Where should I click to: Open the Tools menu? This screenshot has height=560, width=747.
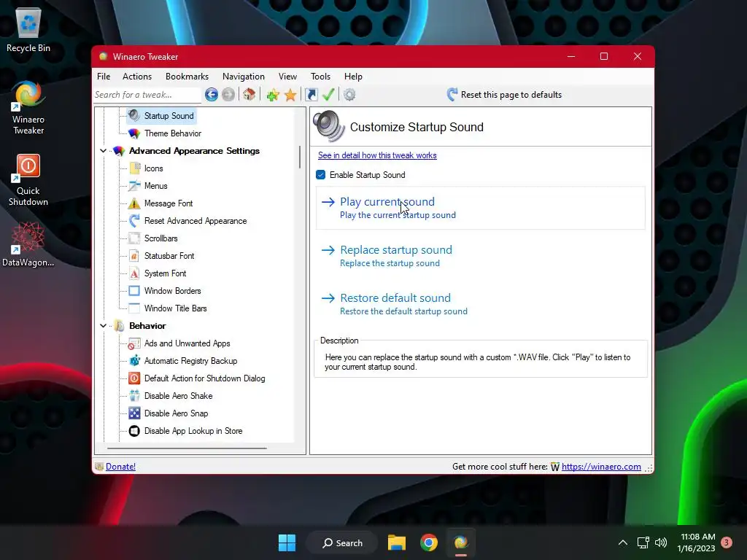click(321, 76)
